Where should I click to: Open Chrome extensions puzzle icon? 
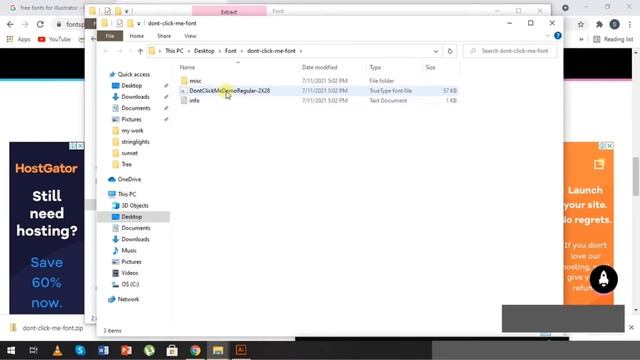[599, 24]
